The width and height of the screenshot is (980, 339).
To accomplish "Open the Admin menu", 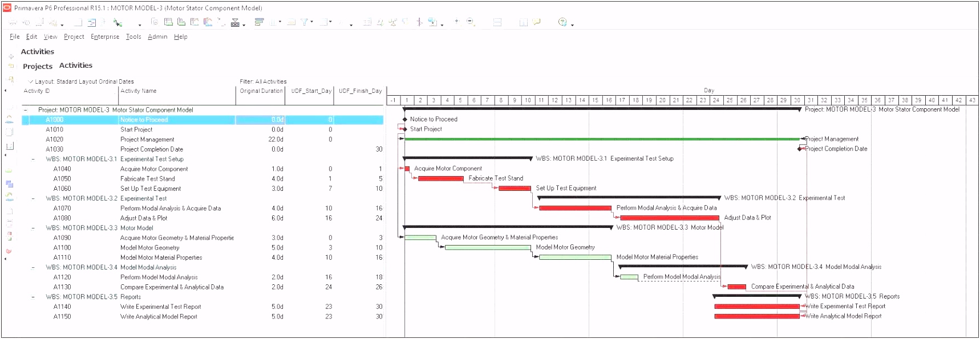I will (x=157, y=36).
